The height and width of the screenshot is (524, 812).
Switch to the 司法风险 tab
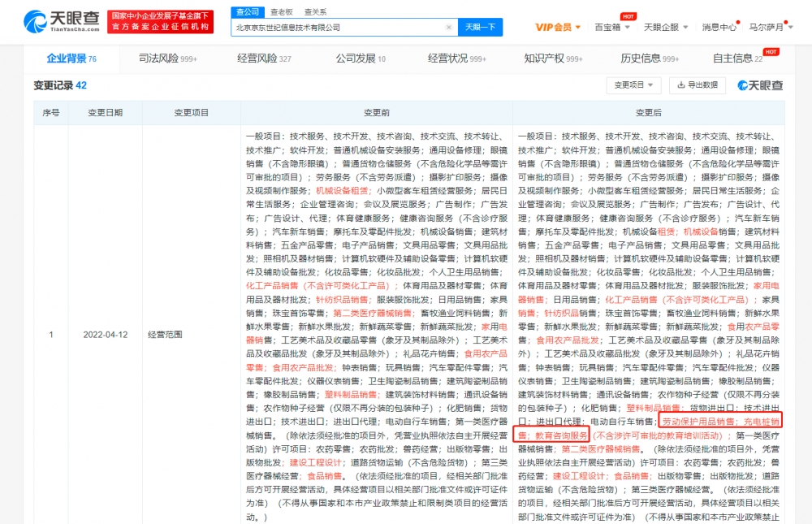click(x=168, y=58)
